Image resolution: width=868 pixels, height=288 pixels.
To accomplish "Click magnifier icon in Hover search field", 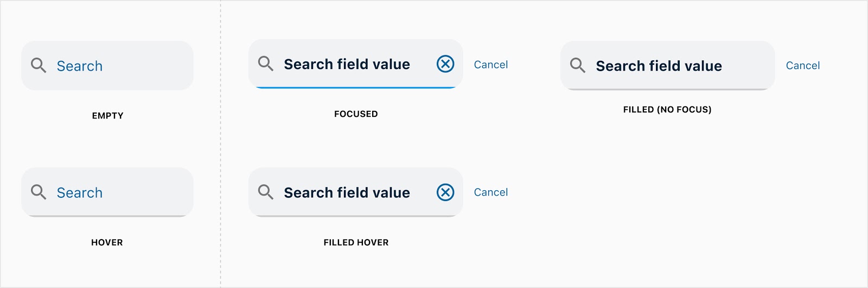I will [39, 192].
